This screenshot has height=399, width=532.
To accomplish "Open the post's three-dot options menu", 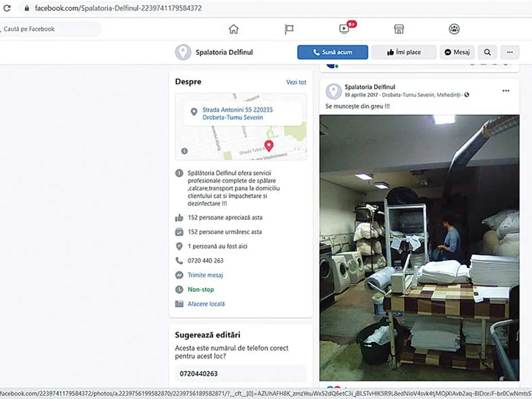I will (x=506, y=91).
